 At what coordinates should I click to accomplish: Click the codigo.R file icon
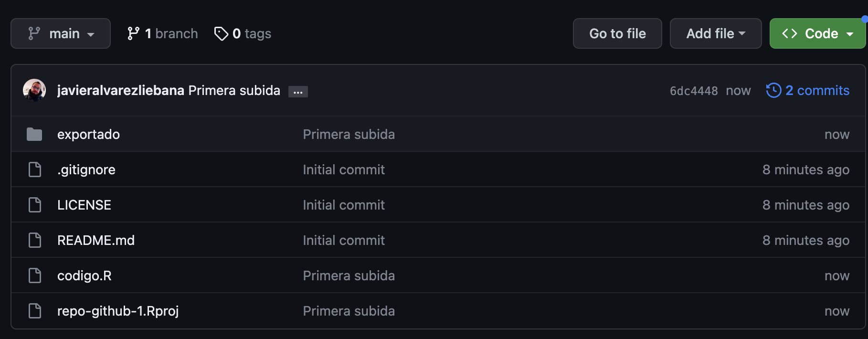[x=35, y=275]
